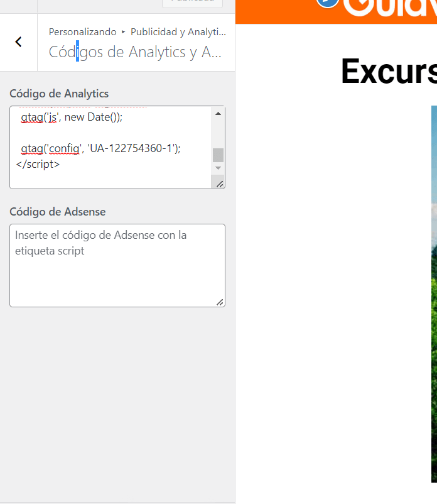Click the Excurs heading in site preview
Screen dimensions: 437x504
[389, 72]
